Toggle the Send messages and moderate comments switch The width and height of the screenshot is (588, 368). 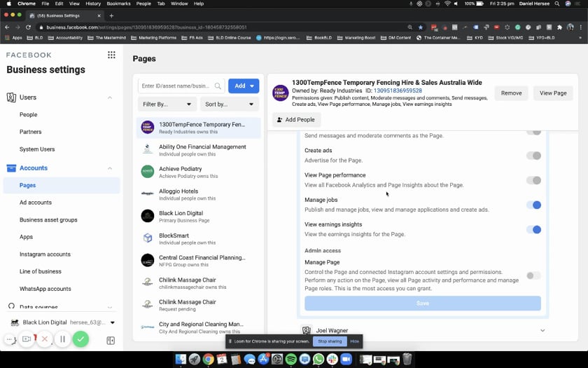[533, 132]
